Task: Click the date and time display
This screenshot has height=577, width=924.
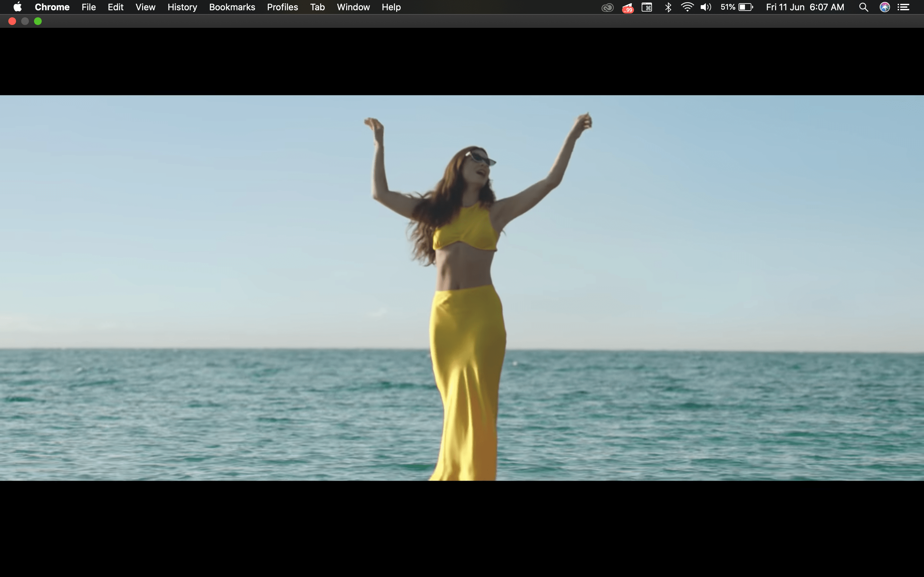Action: tap(805, 7)
